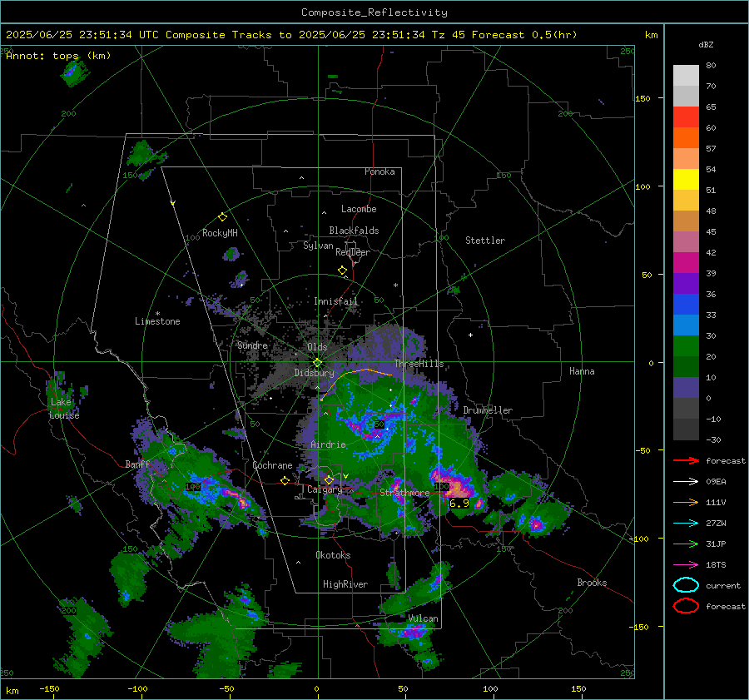Click the cyan 27ZW arrow legend

coord(686,524)
